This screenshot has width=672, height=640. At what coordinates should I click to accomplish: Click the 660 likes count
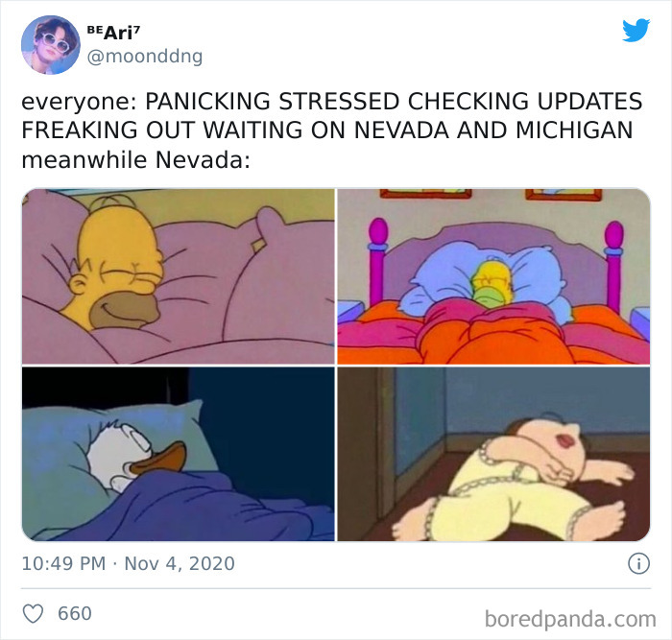pos(75,613)
